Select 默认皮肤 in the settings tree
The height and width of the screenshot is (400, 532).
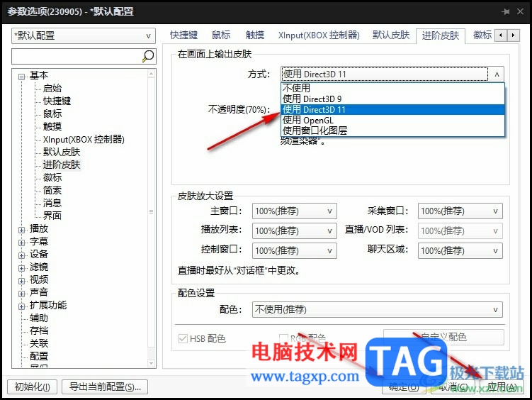62,152
